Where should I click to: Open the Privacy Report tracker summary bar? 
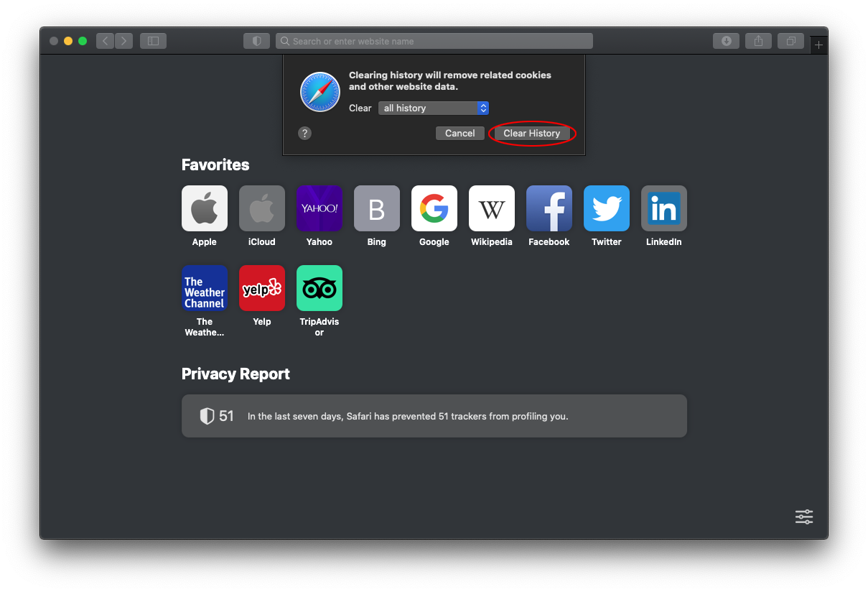434,416
